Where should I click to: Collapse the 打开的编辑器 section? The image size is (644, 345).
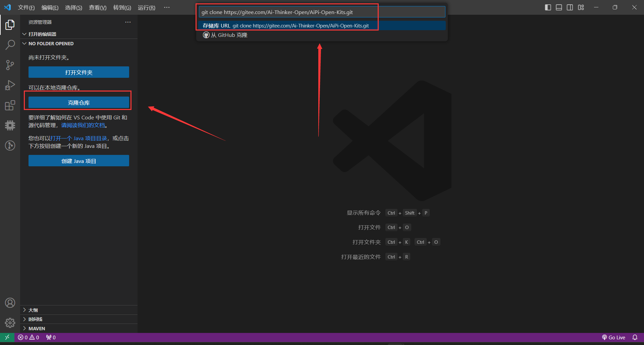pyautogui.click(x=79, y=34)
